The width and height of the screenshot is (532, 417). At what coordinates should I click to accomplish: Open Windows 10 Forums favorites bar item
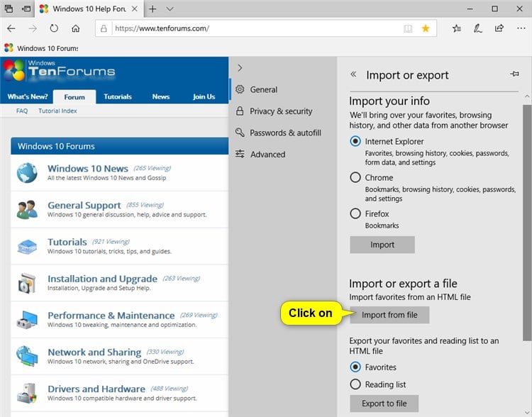tap(41, 48)
